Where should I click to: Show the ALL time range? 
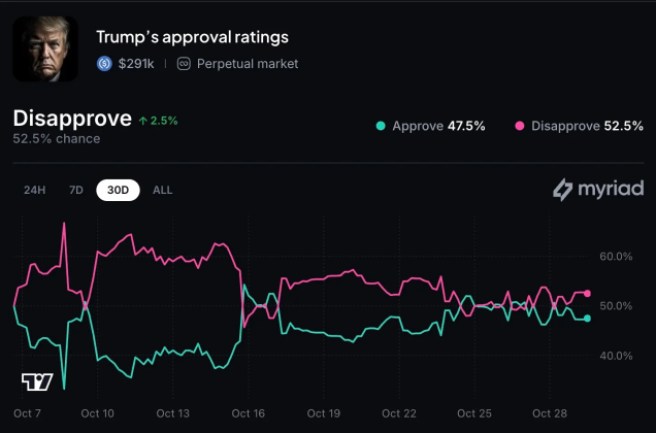[x=162, y=190]
